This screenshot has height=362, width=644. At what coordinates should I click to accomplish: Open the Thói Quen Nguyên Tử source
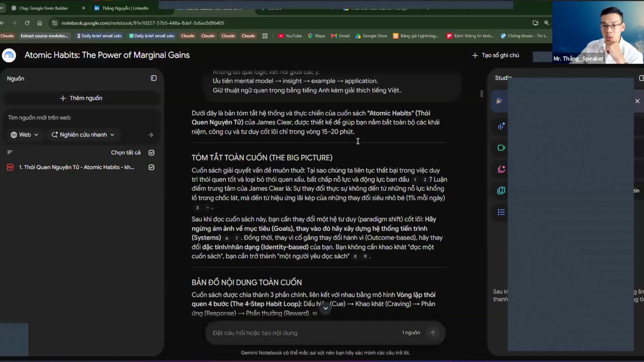tap(76, 167)
